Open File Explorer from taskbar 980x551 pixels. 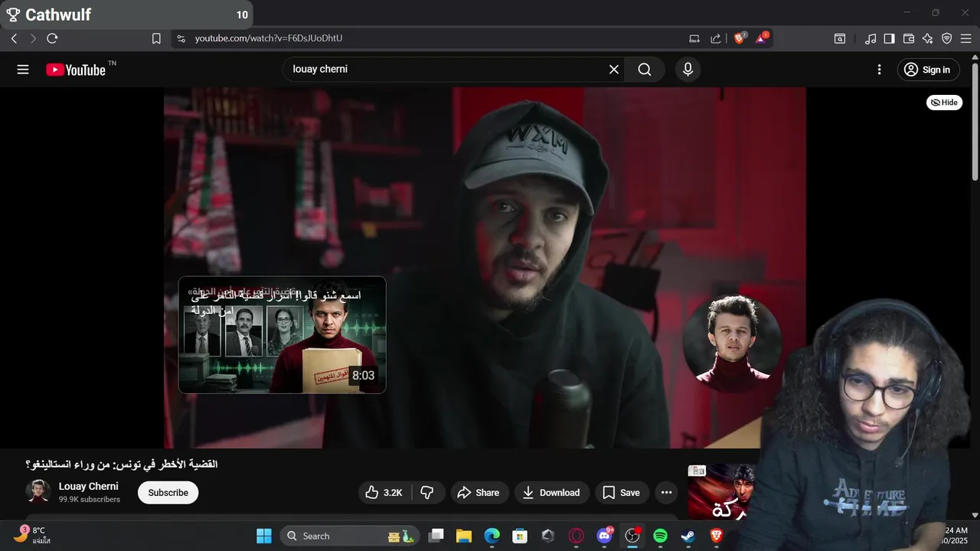tap(464, 536)
